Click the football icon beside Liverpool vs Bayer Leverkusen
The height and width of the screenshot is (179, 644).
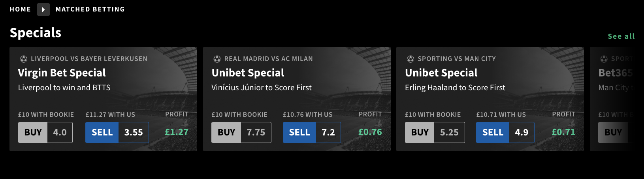(24, 59)
